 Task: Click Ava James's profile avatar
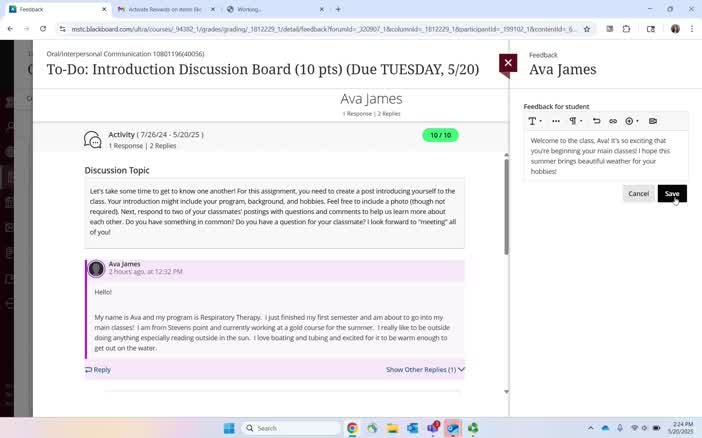click(x=96, y=269)
